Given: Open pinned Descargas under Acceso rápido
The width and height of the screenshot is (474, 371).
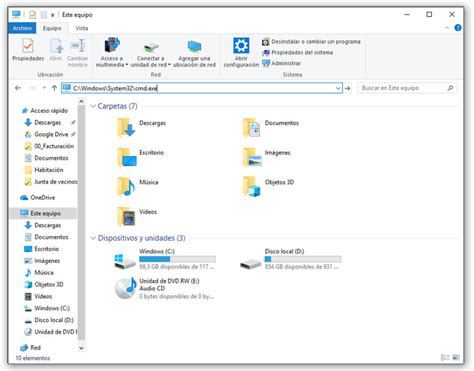Looking at the screenshot, I should coord(48,123).
